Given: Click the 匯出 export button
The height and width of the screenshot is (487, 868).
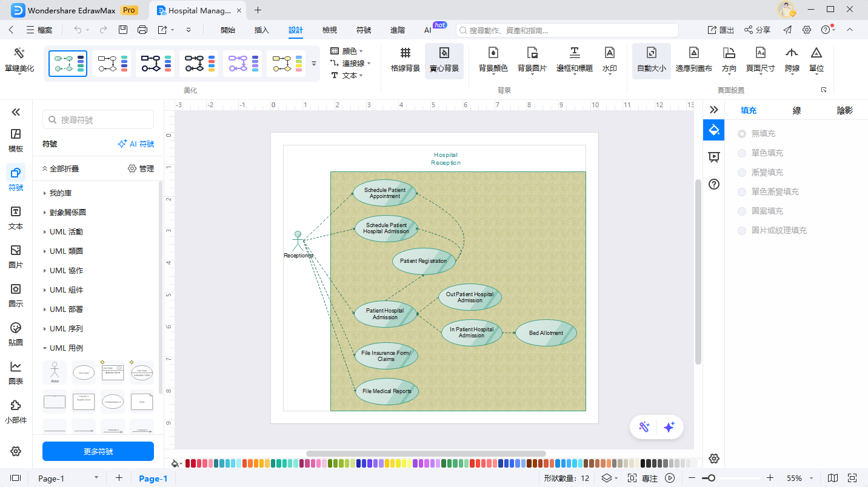Looking at the screenshot, I should [x=721, y=30].
